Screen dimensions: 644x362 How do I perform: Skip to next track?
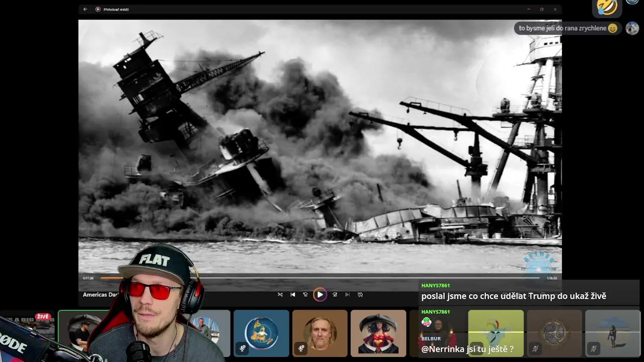coord(347,295)
